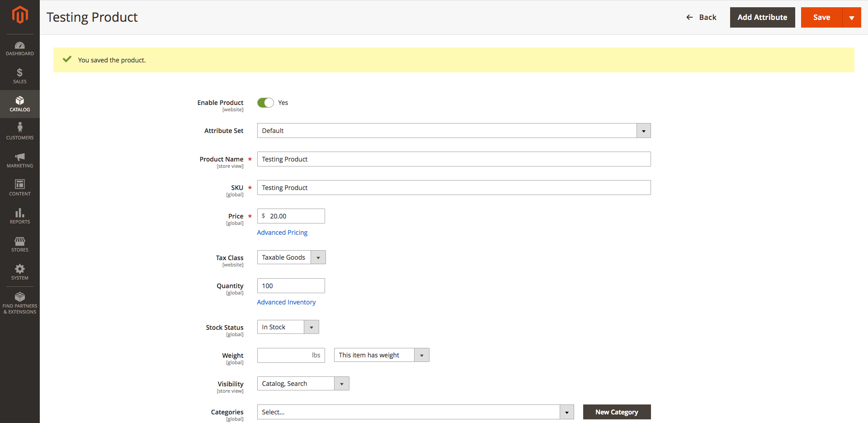Click the Price input field
Viewport: 868px width, 423px height.
[291, 216]
